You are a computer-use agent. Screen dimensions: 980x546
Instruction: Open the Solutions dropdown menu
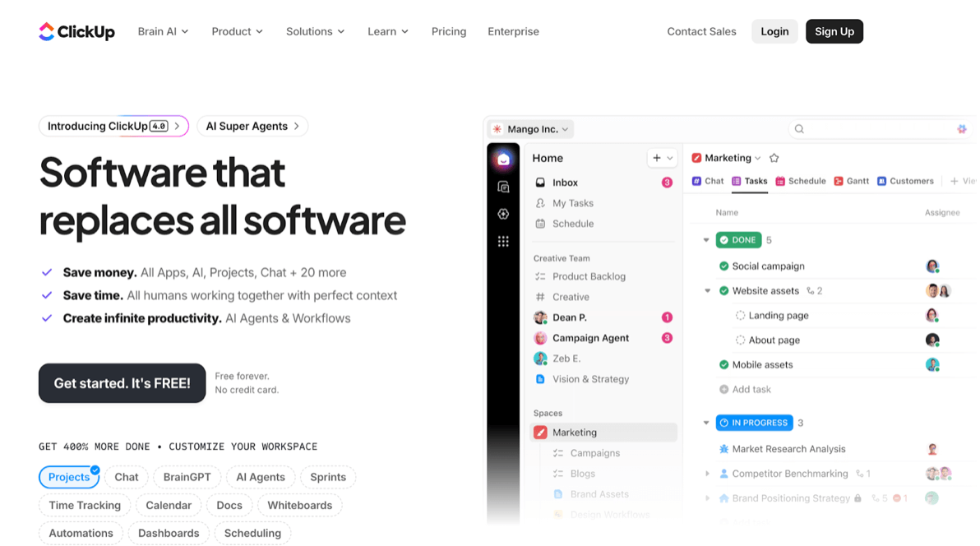click(x=315, y=31)
